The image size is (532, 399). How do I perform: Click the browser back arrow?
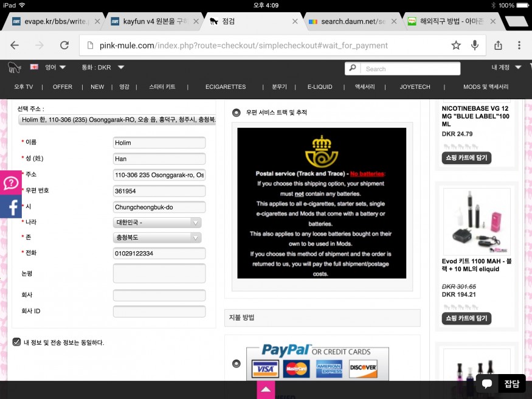tap(15, 46)
